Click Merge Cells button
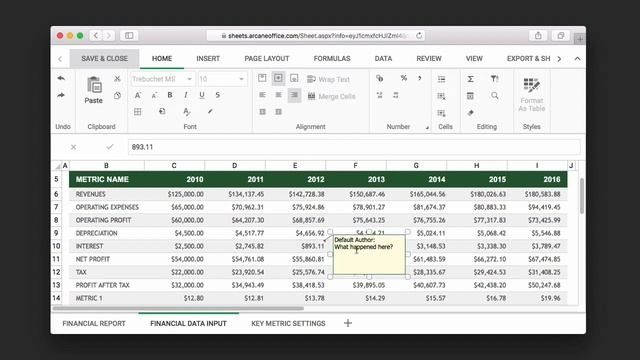The height and width of the screenshot is (360, 640). 331,96
